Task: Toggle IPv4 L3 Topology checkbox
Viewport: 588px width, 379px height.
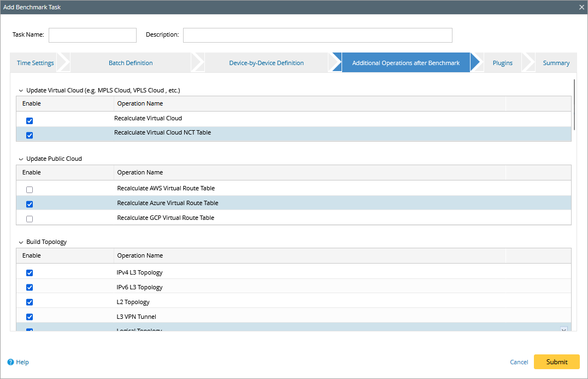Action: 30,273
